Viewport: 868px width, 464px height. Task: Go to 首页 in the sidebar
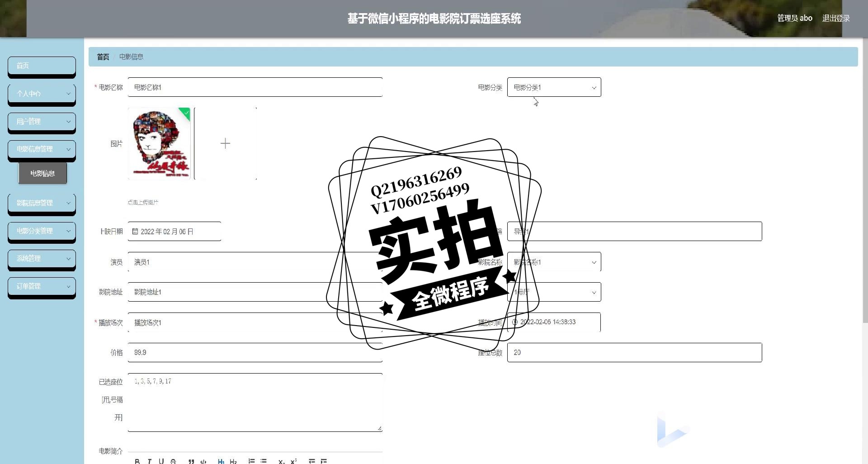pyautogui.click(x=42, y=66)
